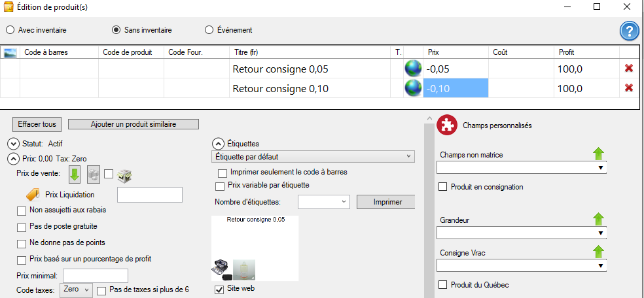Screen dimensions: 644x298
Task: Expand the Statut section chevron
Action: coord(14,144)
